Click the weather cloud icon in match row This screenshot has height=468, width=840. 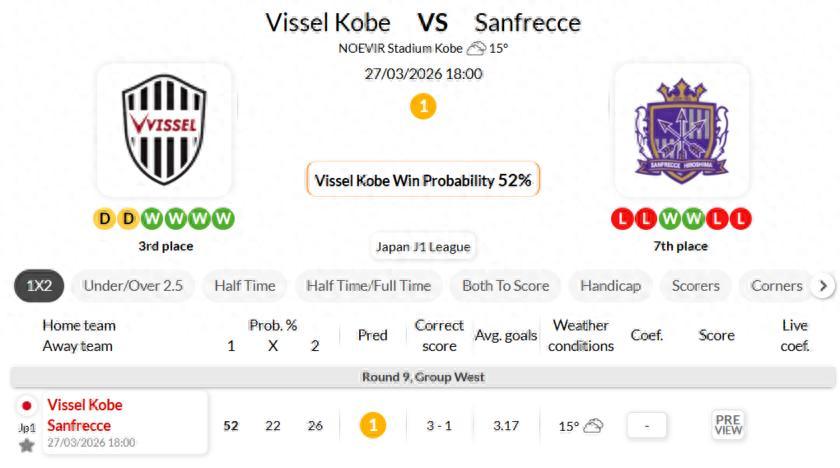pyautogui.click(x=593, y=426)
